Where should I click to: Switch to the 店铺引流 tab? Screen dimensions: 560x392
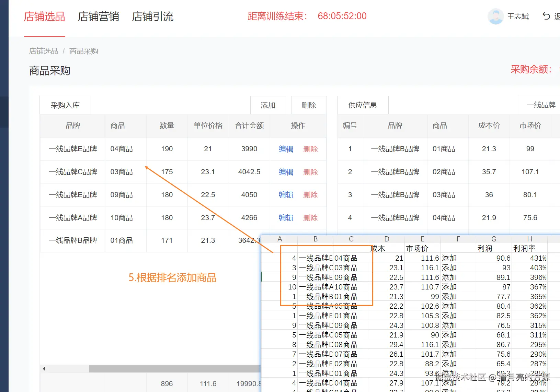coord(153,16)
